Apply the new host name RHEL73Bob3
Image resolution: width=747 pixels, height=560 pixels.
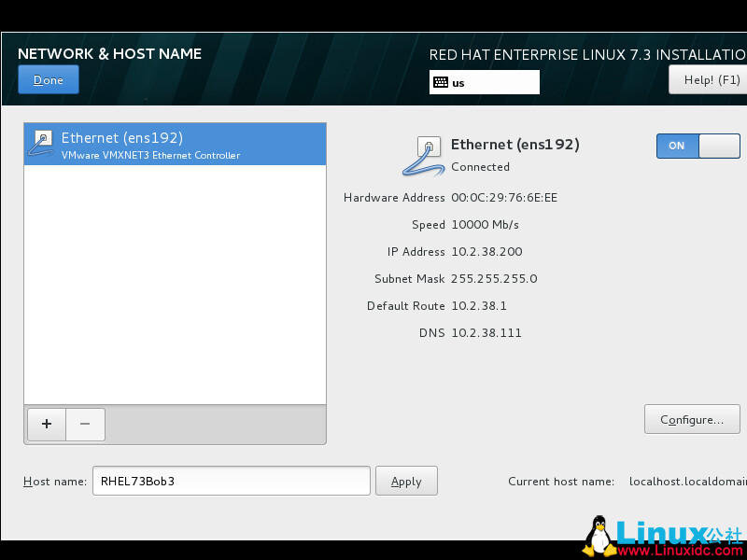tap(406, 481)
